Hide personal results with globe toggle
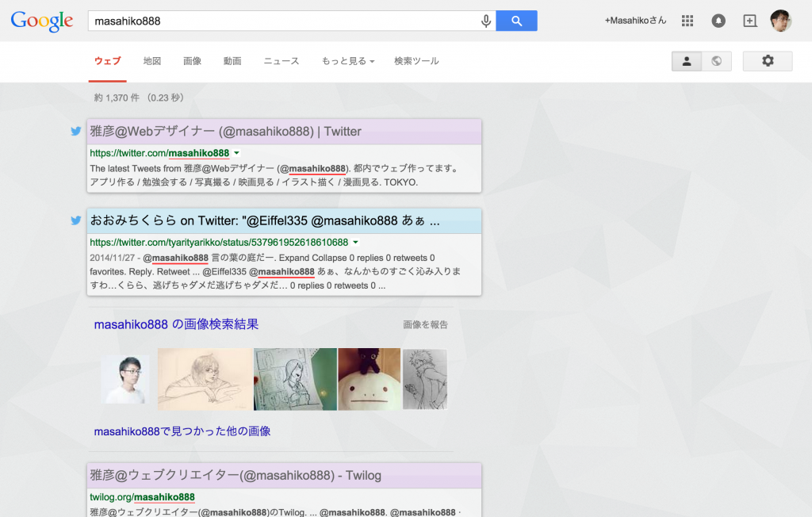This screenshot has width=812, height=517. click(717, 61)
